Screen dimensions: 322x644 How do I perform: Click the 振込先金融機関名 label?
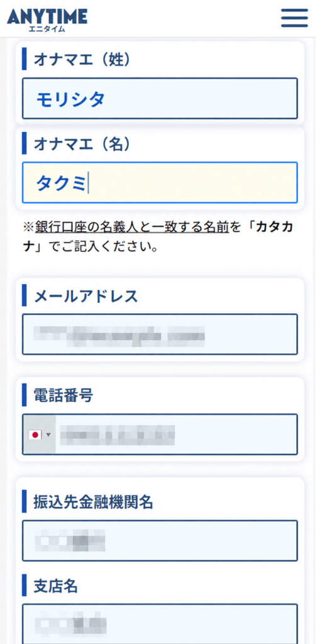[x=93, y=501]
